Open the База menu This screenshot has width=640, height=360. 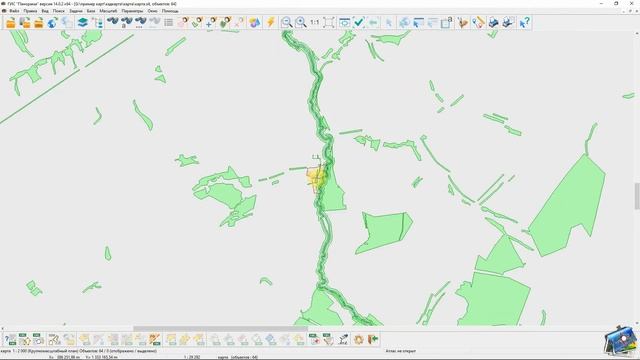[91, 11]
